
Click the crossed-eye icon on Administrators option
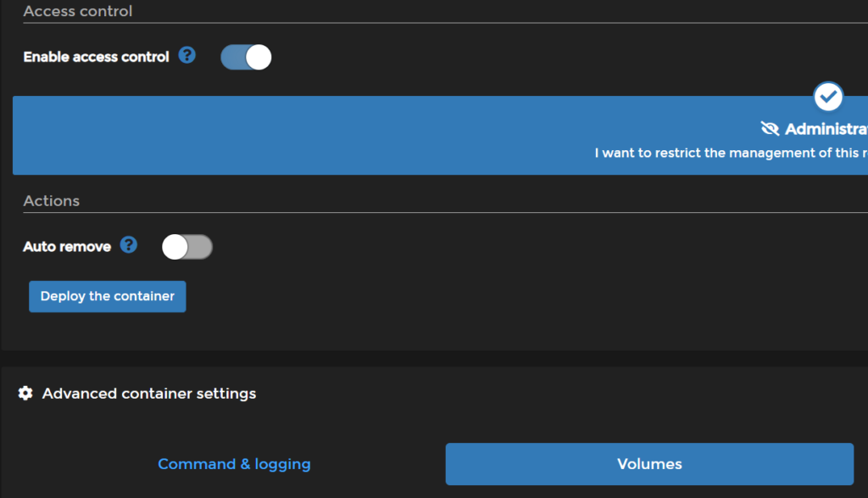click(x=771, y=128)
